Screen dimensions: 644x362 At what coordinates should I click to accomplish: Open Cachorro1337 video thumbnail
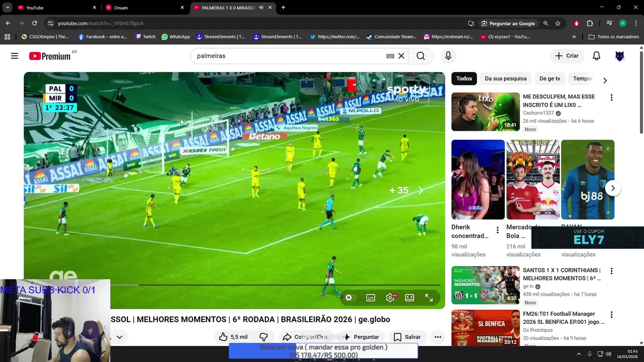coord(486,112)
